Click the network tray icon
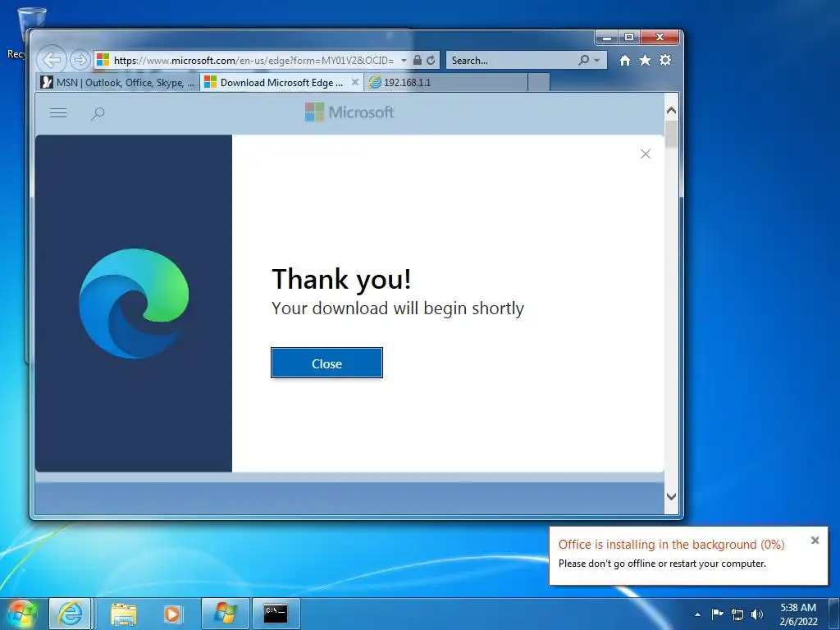 pos(737,614)
